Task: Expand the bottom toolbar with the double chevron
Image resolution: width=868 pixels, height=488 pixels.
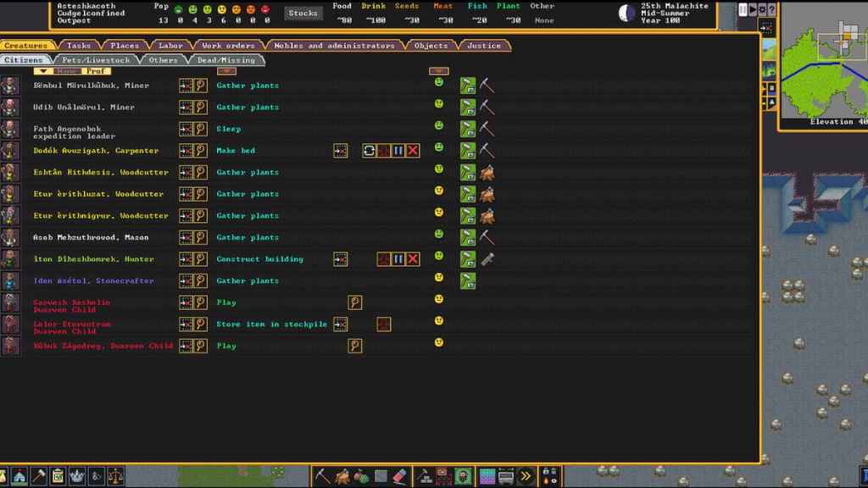Action: pos(524,475)
